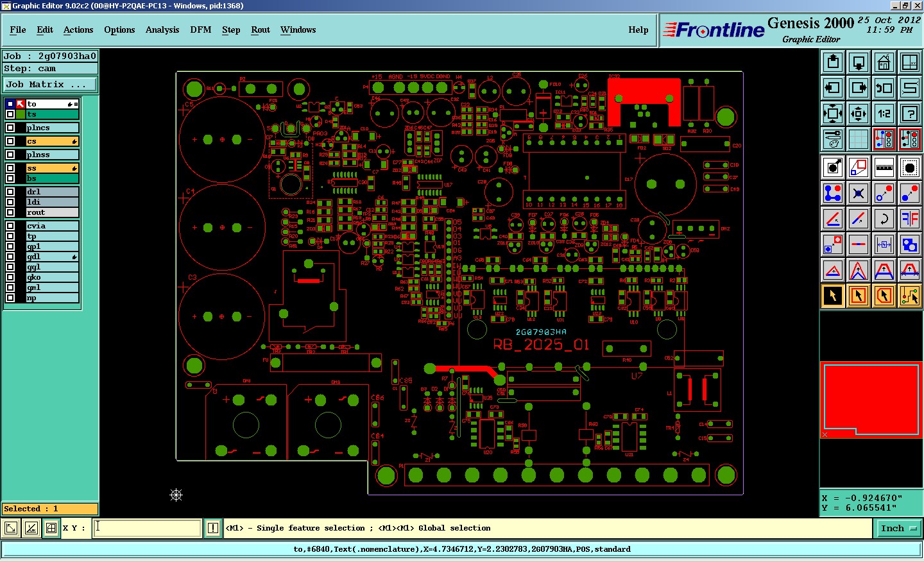Click the pan up view icon

[833, 62]
